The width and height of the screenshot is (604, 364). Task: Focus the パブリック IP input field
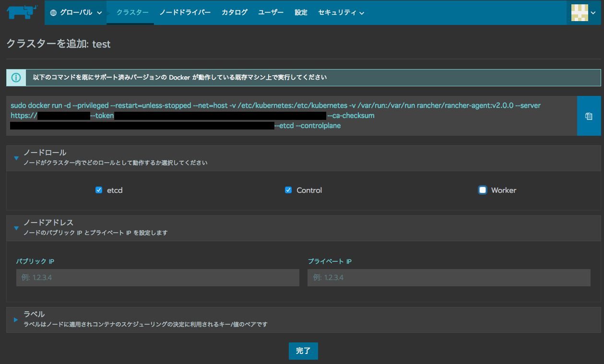[158, 278]
